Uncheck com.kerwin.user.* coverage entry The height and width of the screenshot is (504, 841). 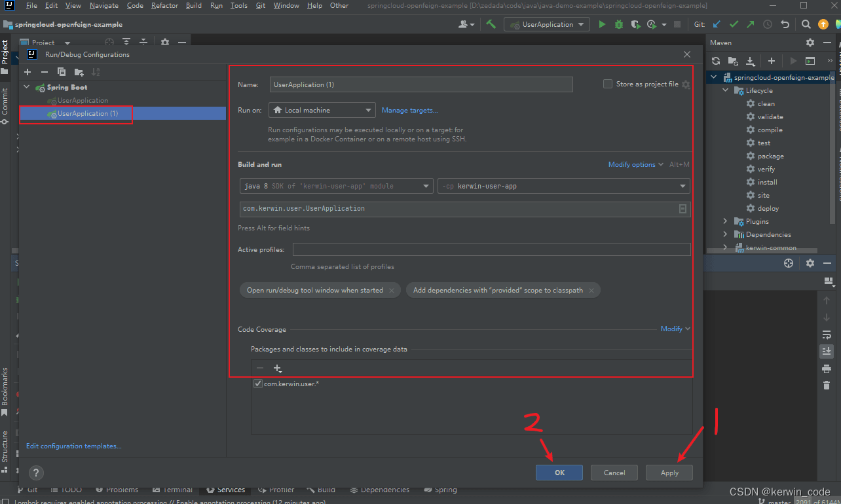click(258, 384)
